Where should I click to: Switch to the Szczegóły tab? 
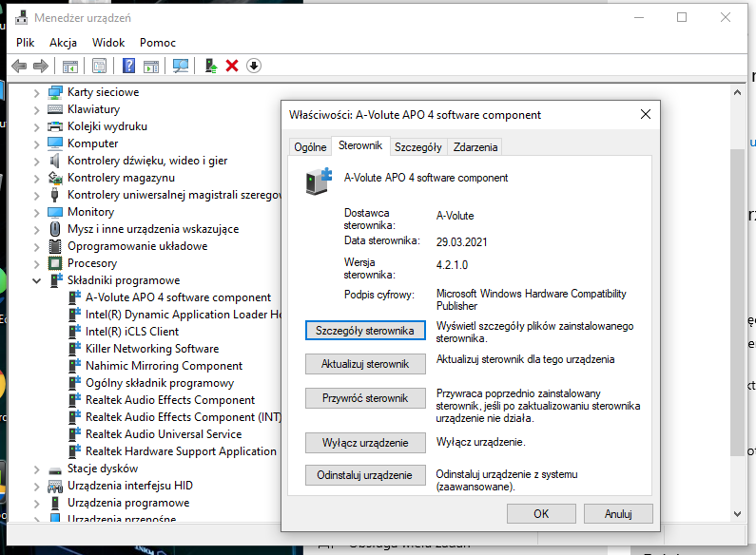(418, 147)
